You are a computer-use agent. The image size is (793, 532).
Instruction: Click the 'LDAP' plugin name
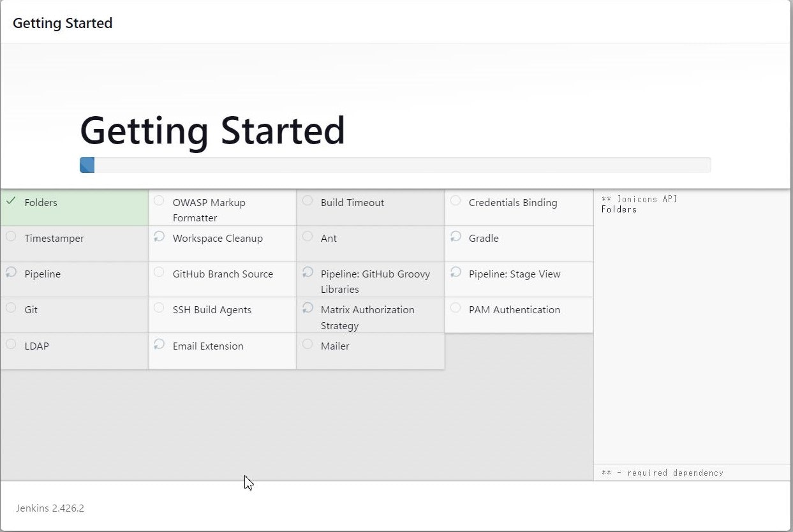[x=36, y=346]
